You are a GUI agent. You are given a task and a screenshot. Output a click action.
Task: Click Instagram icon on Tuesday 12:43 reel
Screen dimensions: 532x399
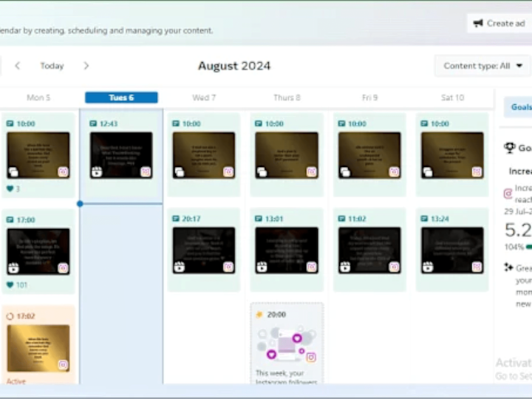coord(146,172)
